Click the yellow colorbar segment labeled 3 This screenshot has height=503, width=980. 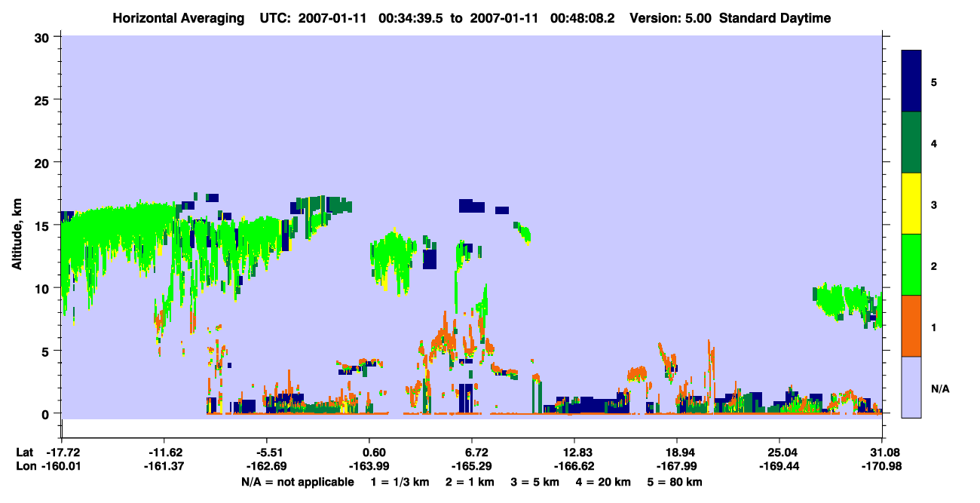point(911,204)
